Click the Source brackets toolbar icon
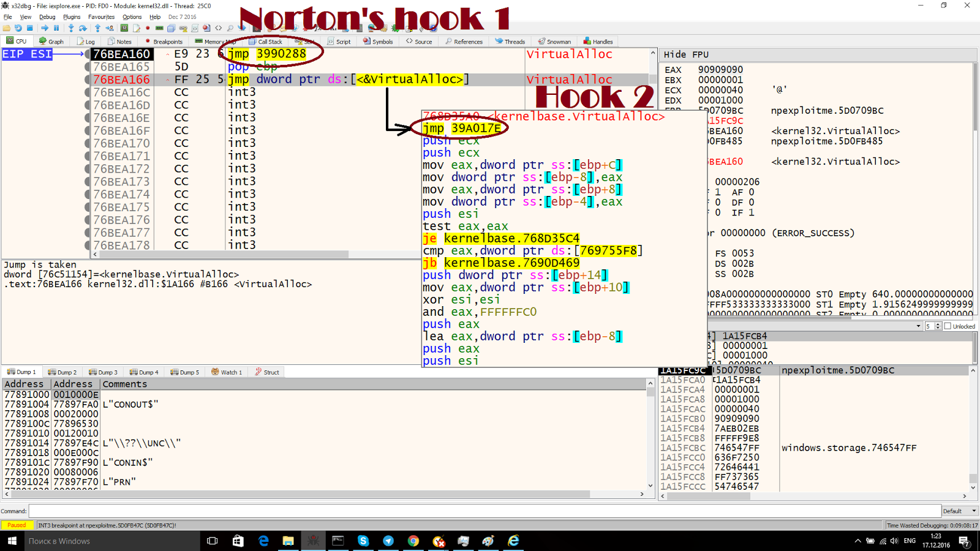This screenshot has width=980, height=551. pos(218,28)
